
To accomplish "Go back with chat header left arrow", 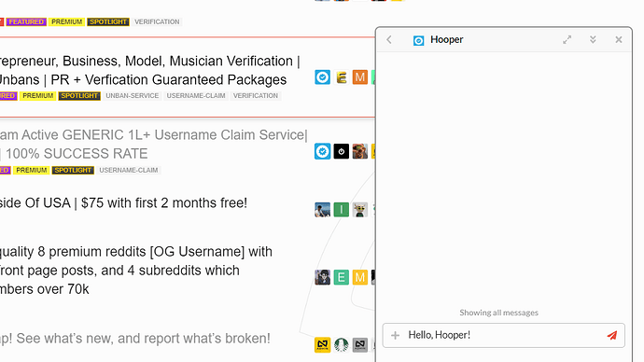I will click(x=389, y=40).
